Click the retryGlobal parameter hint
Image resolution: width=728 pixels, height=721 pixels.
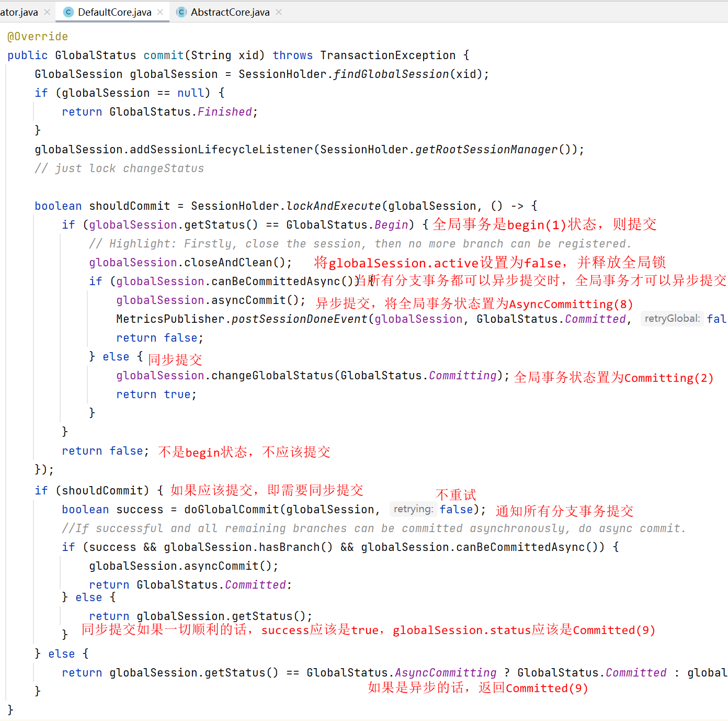tap(672, 319)
